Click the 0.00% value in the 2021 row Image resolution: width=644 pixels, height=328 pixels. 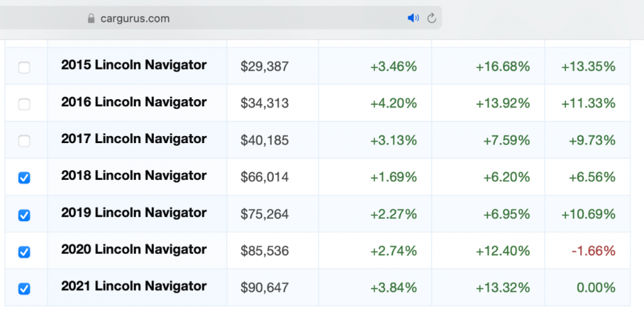click(x=596, y=288)
